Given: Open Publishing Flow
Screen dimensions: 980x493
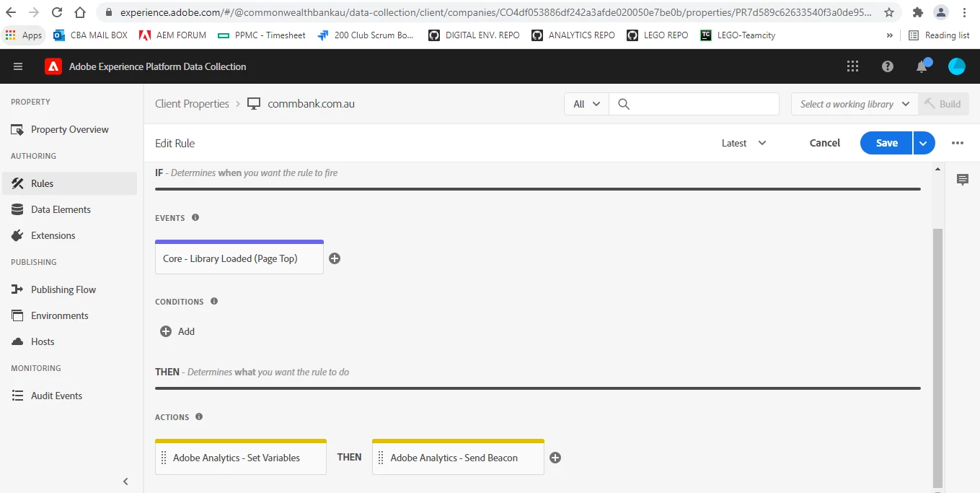Looking at the screenshot, I should click(x=69, y=289).
